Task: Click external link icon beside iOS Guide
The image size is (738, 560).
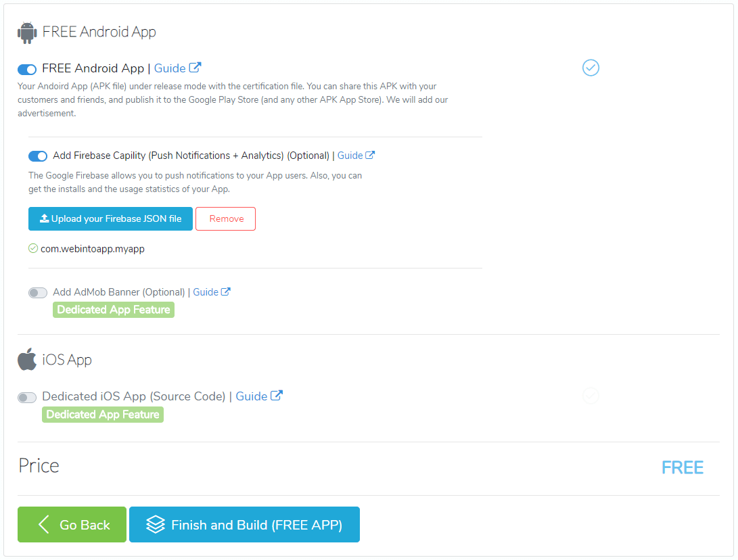Action: [277, 395]
